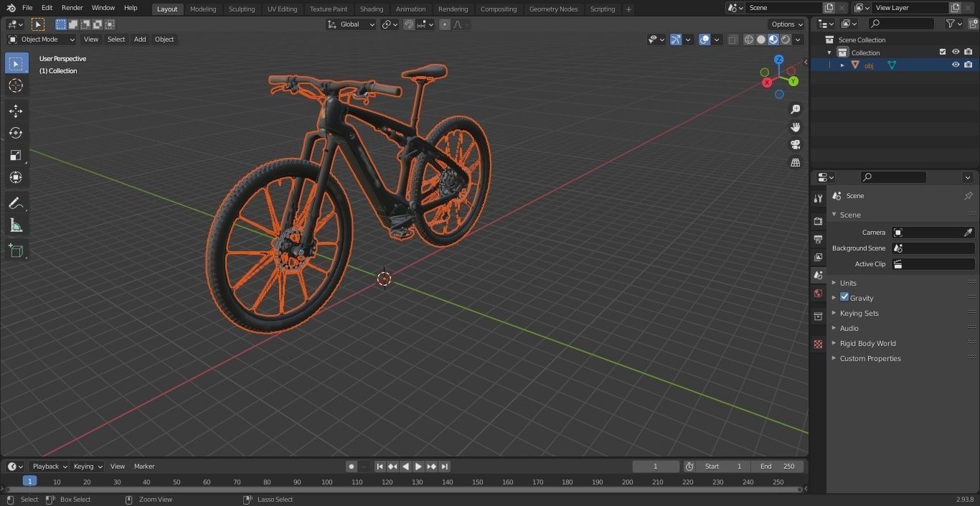Screen dimensions: 980x506
Task: Click the Scene name field
Action: pos(785,8)
